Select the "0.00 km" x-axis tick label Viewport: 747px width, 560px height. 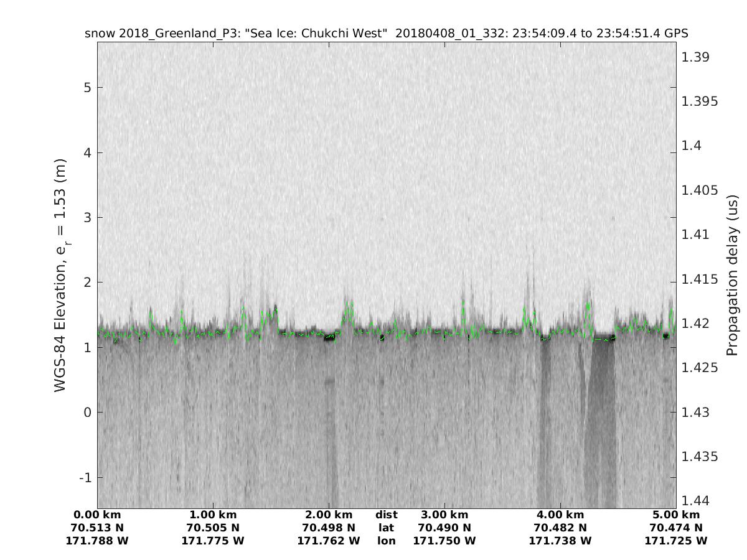(97, 515)
